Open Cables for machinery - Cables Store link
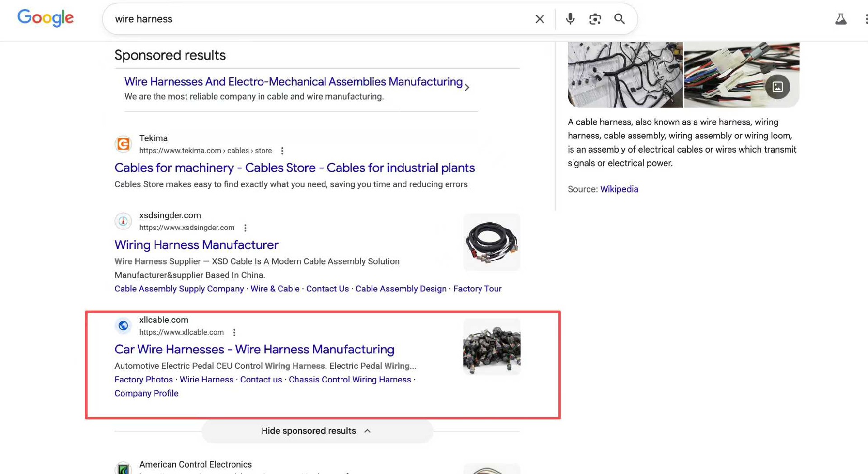Screen dimensions: 868x474 (x=295, y=168)
